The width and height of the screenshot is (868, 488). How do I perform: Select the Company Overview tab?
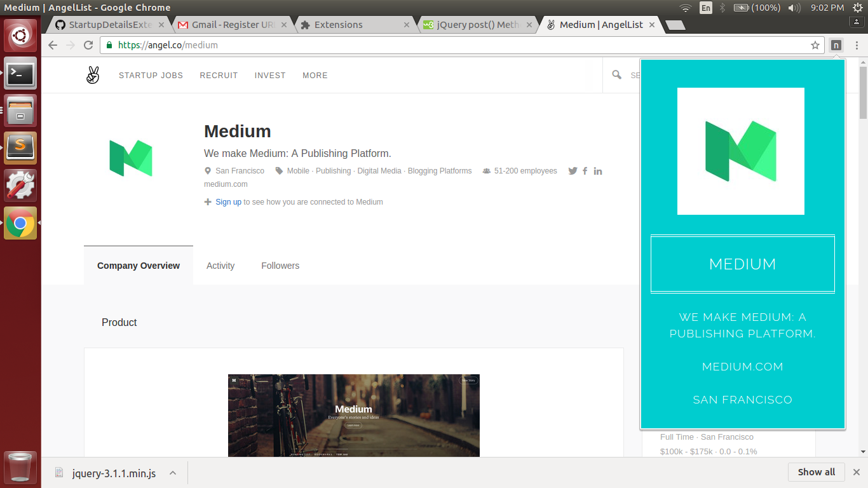139,266
